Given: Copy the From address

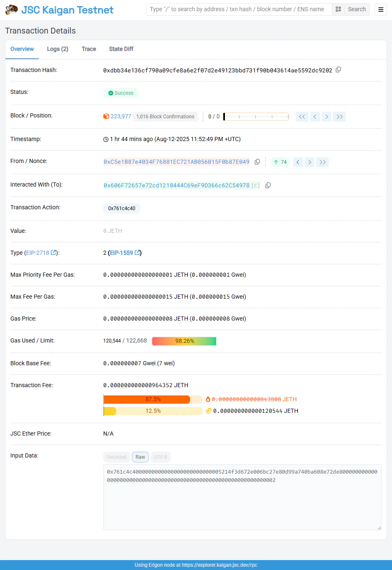Looking at the screenshot, I should click(257, 162).
